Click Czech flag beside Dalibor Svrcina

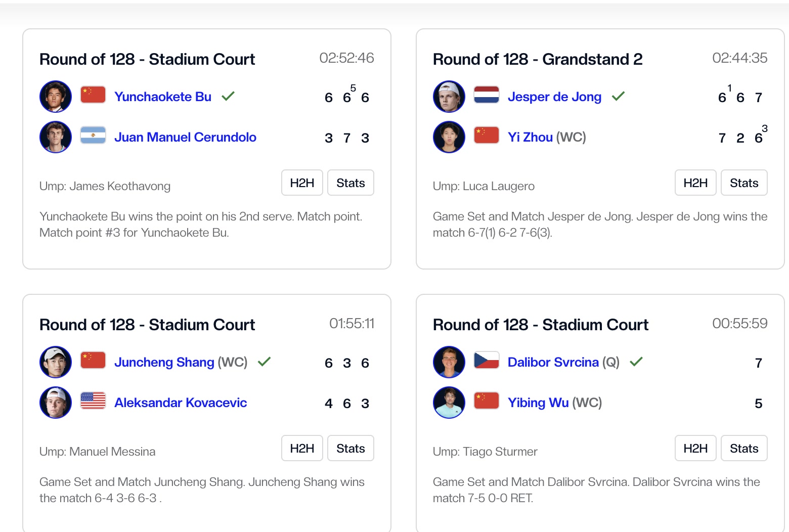487,361
